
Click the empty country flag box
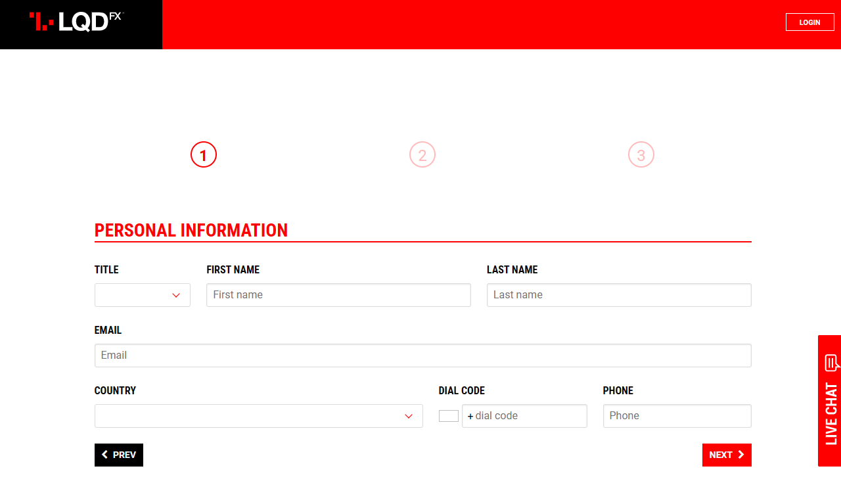click(448, 415)
